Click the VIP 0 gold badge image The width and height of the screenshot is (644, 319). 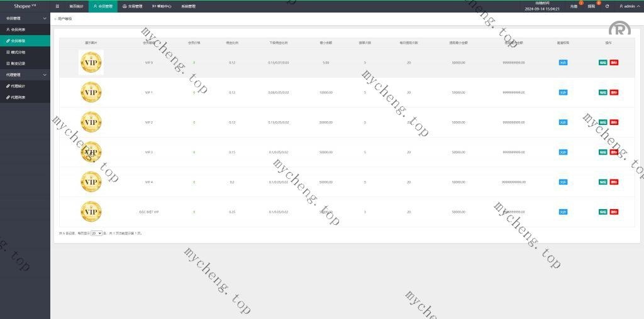[x=91, y=63]
